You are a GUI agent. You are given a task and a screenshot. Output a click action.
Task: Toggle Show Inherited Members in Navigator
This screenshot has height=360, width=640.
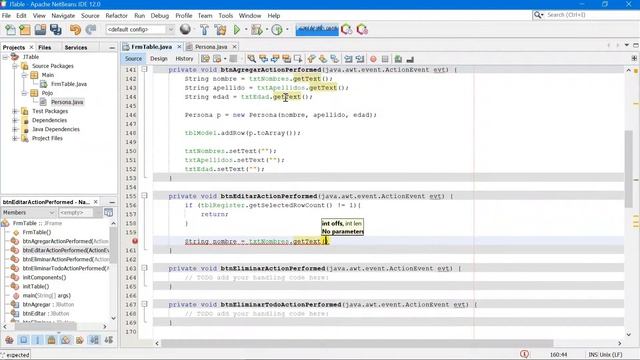pos(10,340)
